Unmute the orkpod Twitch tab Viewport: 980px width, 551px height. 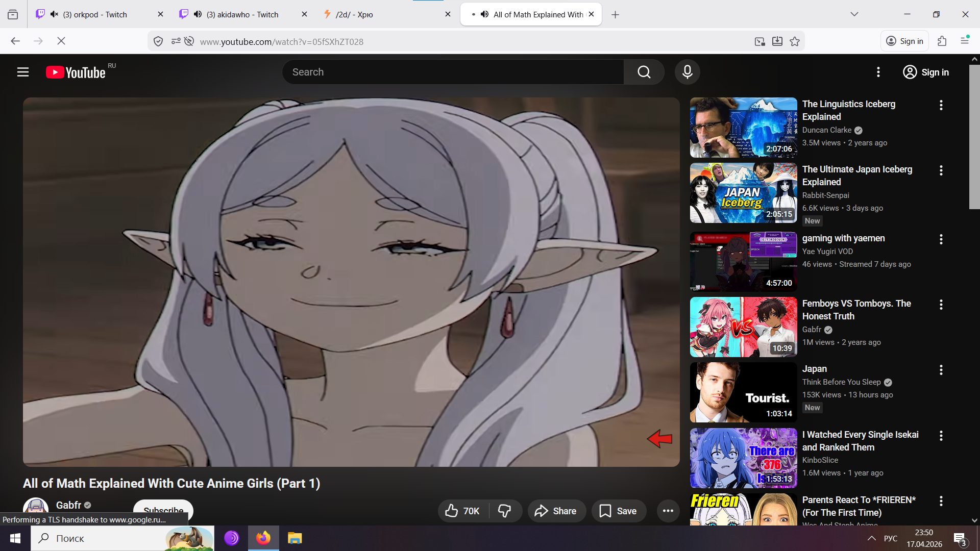click(54, 14)
